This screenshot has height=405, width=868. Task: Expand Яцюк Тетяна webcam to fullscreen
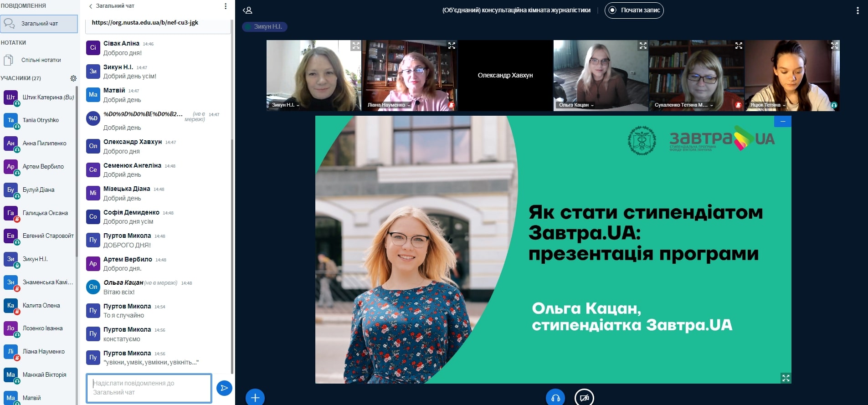point(834,46)
